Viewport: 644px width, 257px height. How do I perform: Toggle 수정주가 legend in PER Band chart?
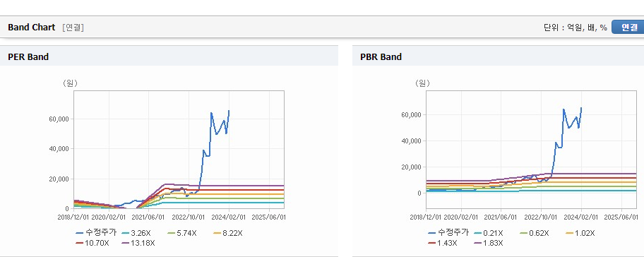point(96,233)
